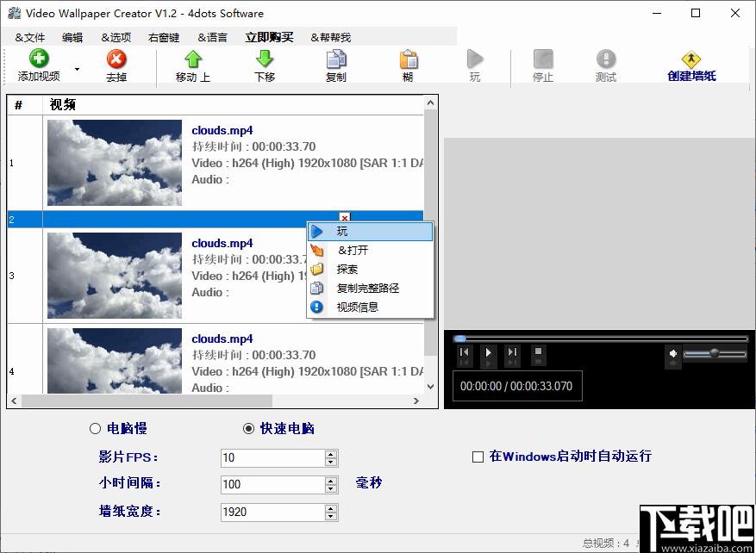Select the 电脑慢 radio button
This screenshot has width=756, height=553.
[95, 429]
